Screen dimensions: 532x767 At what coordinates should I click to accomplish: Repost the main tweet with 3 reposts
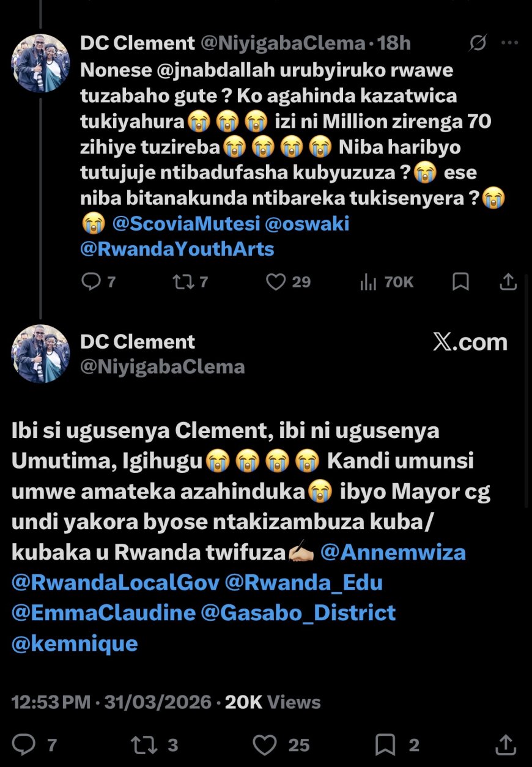(144, 744)
